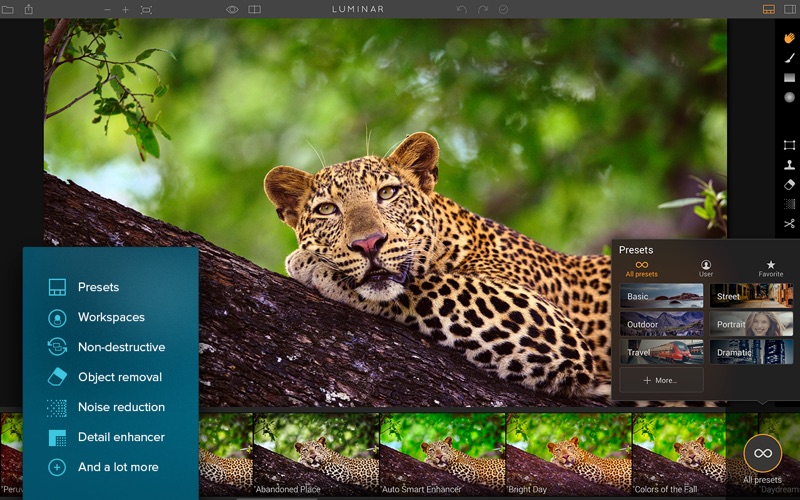Expand the More preset categories
This screenshot has width=800, height=500.
(661, 380)
